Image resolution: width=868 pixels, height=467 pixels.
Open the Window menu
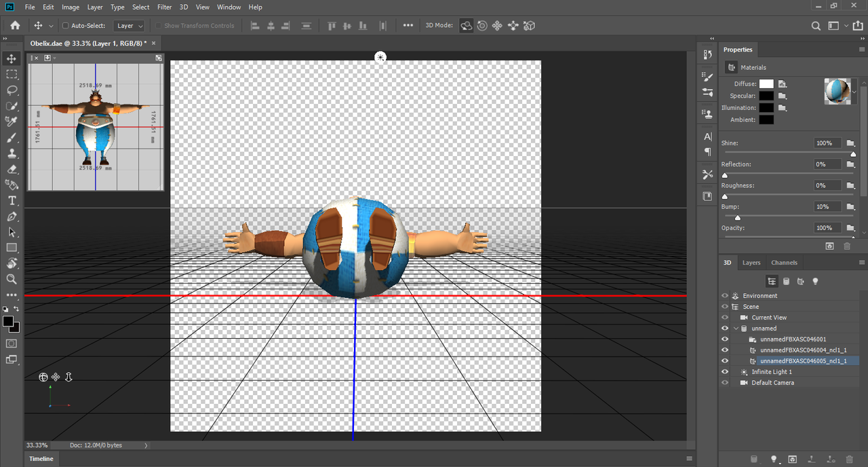point(229,7)
